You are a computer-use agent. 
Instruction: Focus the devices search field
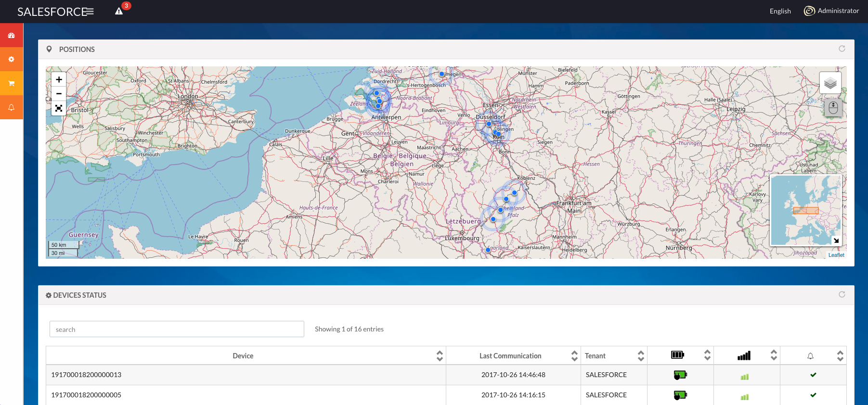177,329
